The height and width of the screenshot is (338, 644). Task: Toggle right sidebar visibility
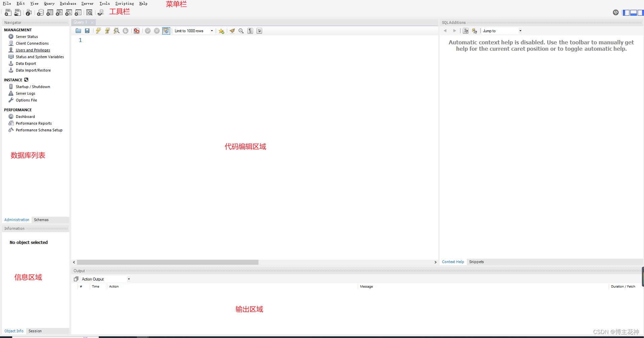[x=640, y=13]
